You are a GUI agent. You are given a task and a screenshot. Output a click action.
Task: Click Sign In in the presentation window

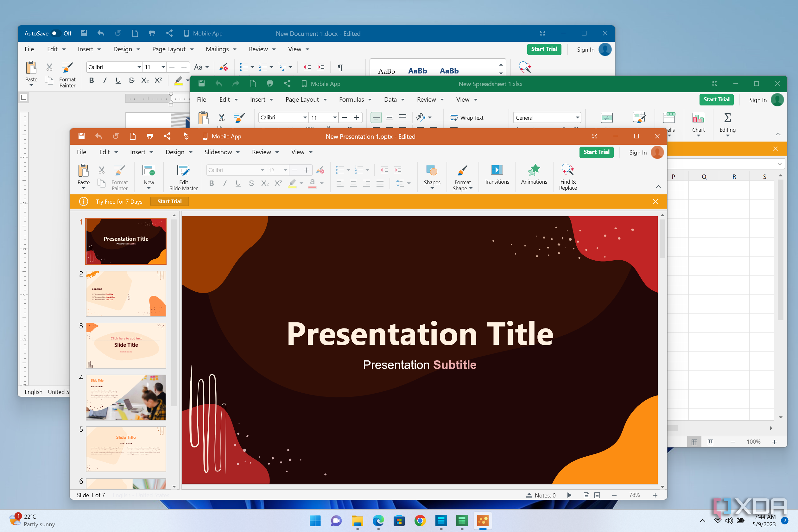[x=638, y=153]
